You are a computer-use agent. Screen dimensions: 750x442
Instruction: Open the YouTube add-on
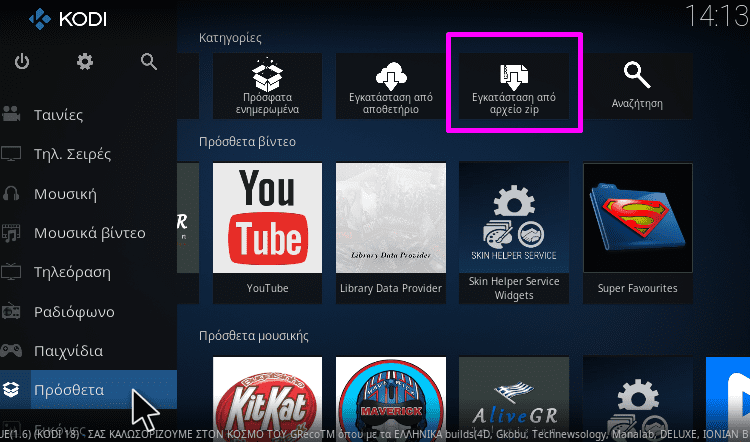pyautogui.click(x=267, y=233)
